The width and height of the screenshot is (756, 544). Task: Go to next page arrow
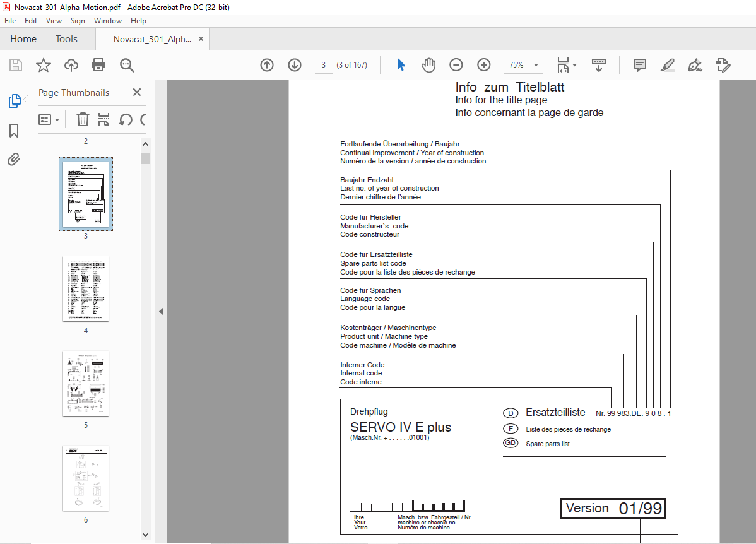(295, 64)
